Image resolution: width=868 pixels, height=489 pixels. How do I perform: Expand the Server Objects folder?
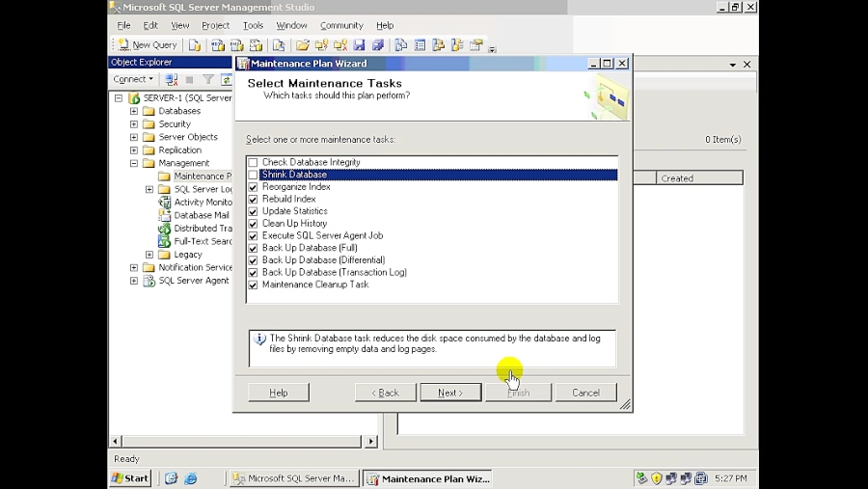(134, 137)
